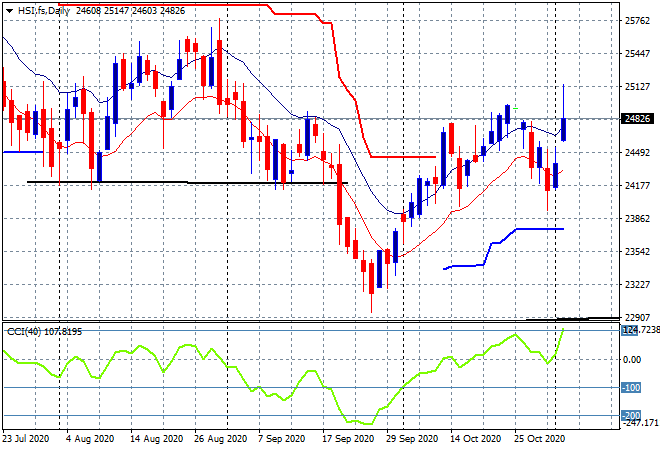
Task: Select the short blue horizontal line at far left
Action: [23, 152]
